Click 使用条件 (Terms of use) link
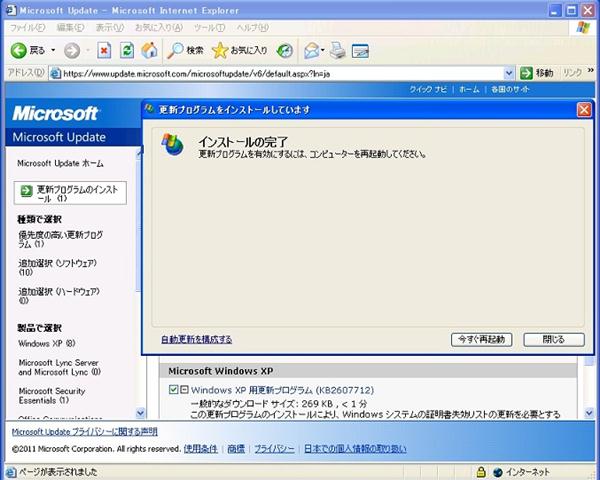The height and width of the screenshot is (480, 600). click(x=201, y=449)
